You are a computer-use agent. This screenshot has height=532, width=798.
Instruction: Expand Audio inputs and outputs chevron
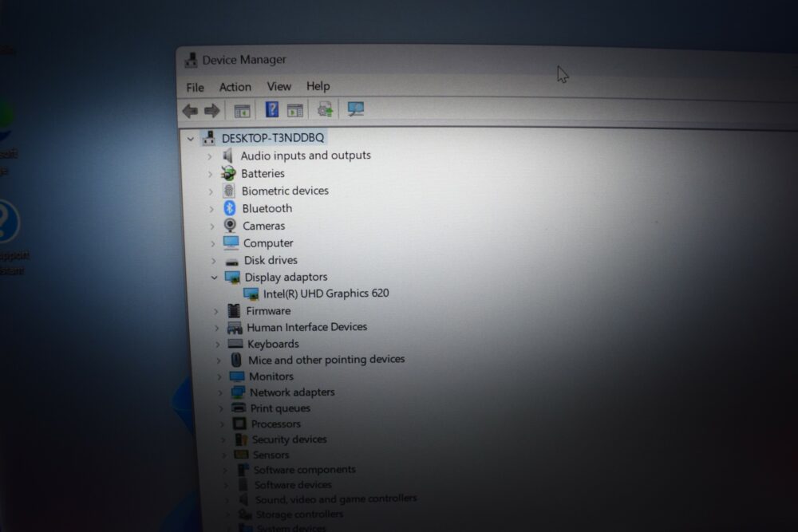[210, 156]
